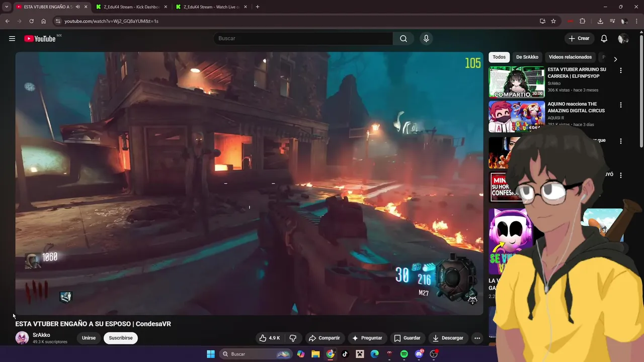This screenshot has width=644, height=362.
Task: Open the Extensions puzzle icon
Action: coord(583,21)
